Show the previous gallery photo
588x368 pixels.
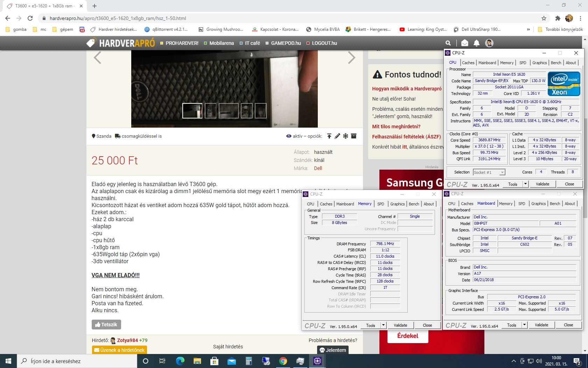[x=98, y=58]
